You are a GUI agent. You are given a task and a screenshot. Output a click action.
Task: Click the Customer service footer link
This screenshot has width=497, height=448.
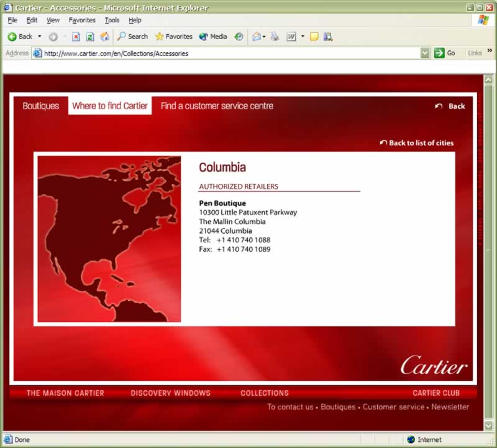click(393, 407)
